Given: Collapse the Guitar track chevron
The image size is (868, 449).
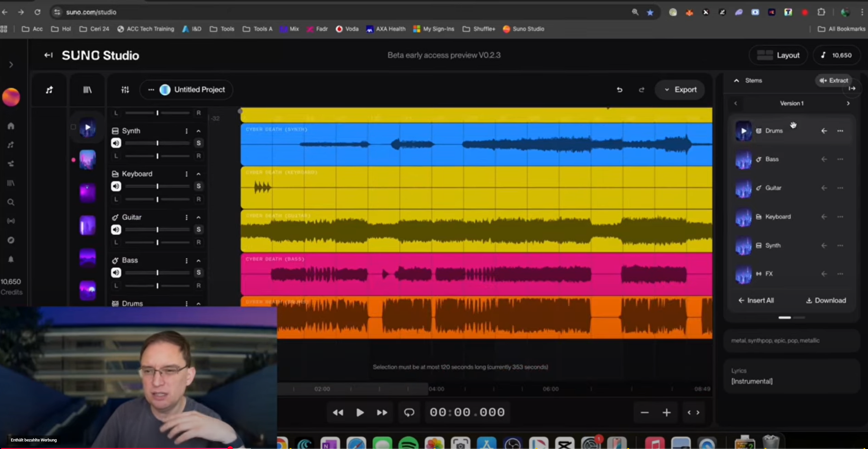Looking at the screenshot, I should pyautogui.click(x=198, y=217).
